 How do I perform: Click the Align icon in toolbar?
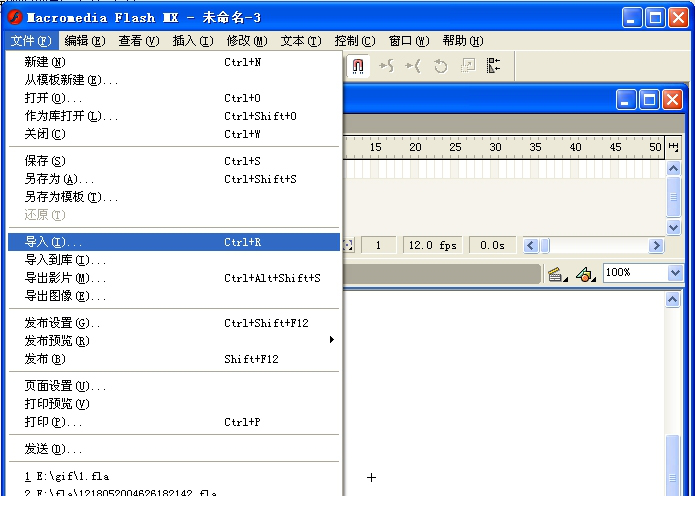point(493,66)
